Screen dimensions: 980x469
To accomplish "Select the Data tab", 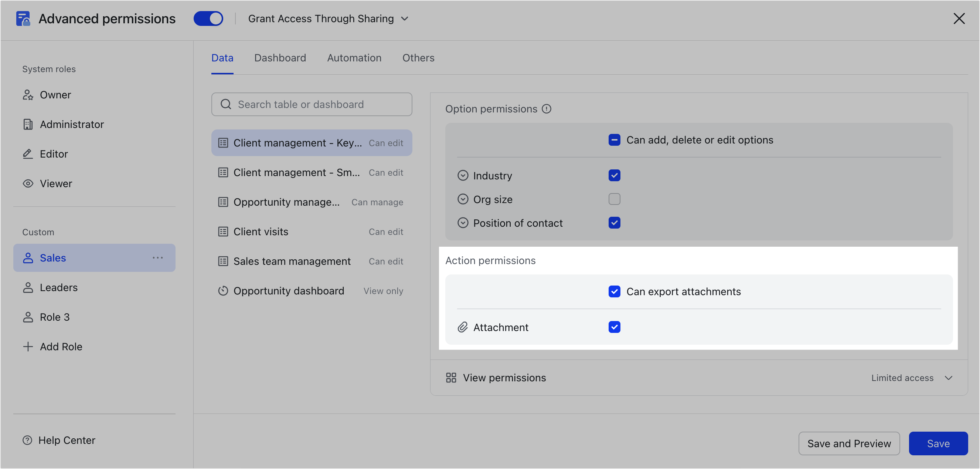I will (222, 58).
